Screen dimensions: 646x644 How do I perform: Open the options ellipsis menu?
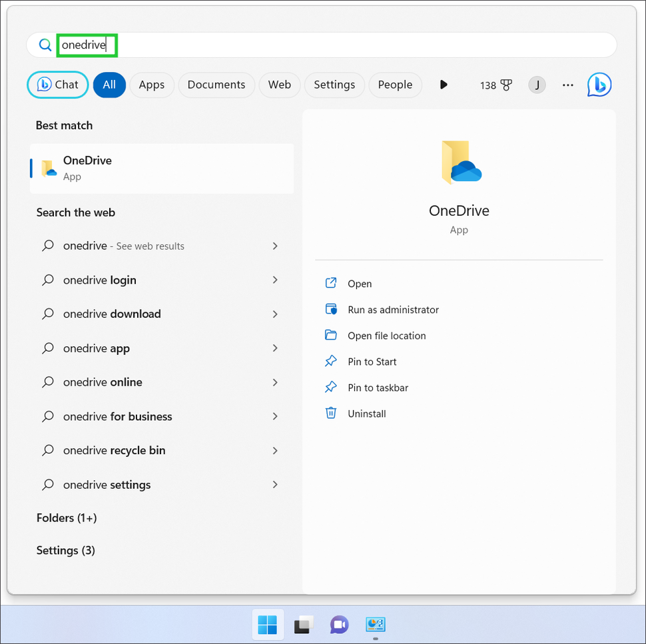point(567,85)
